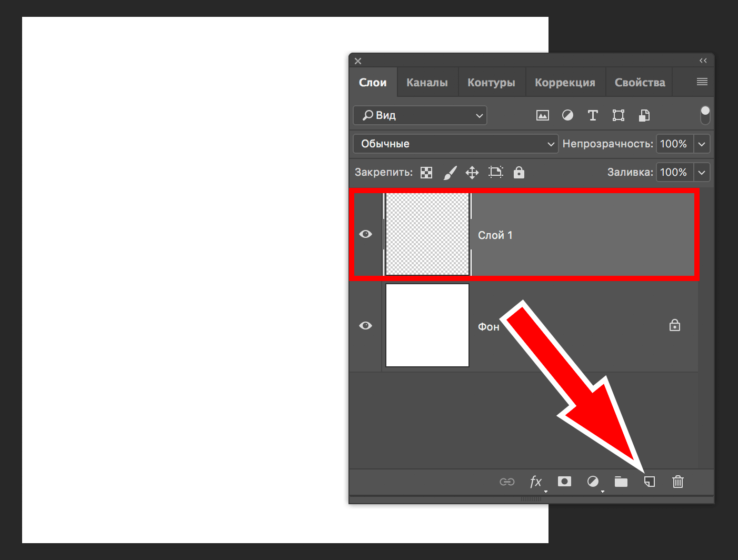738x560 pixels.
Task: Collapse the panel with double arrows
Action: click(703, 61)
